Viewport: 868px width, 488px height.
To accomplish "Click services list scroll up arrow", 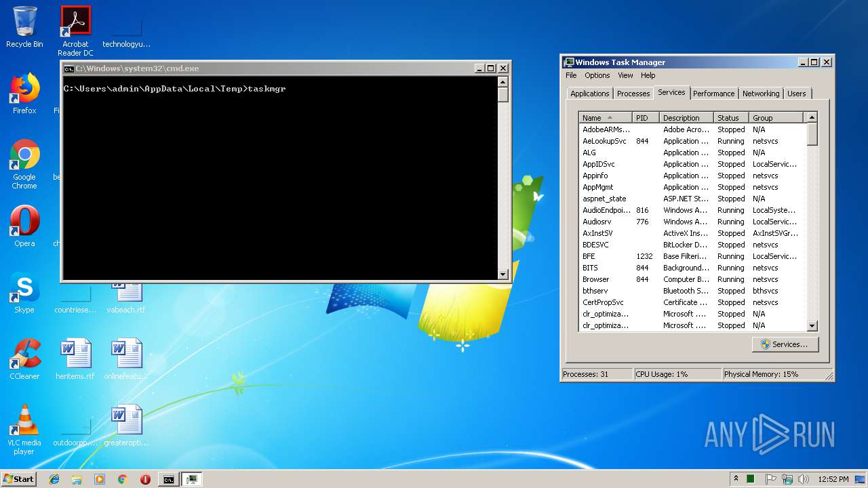I will click(x=812, y=117).
